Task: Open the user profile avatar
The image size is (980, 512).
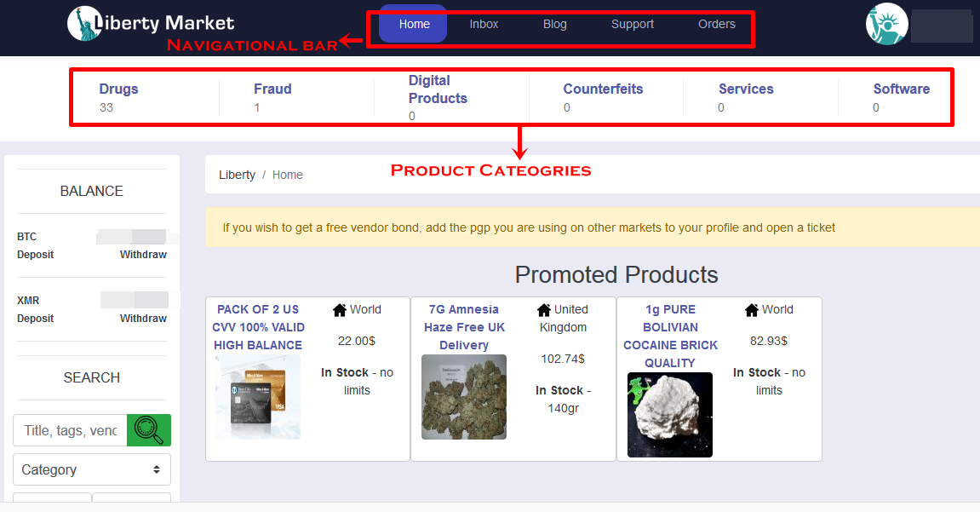Action: 886,24
